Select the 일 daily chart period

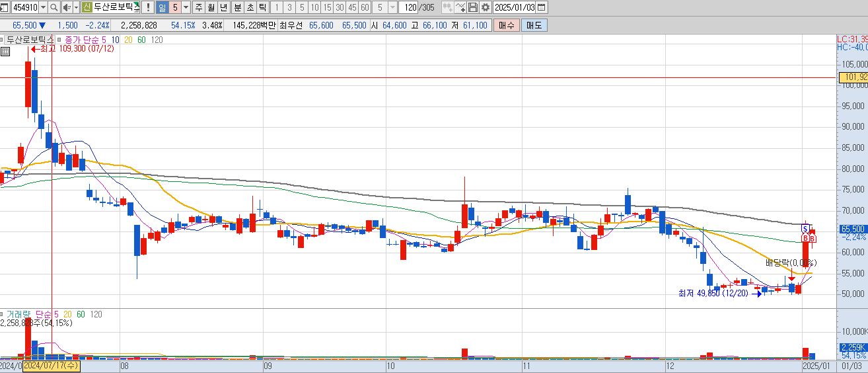pos(162,8)
